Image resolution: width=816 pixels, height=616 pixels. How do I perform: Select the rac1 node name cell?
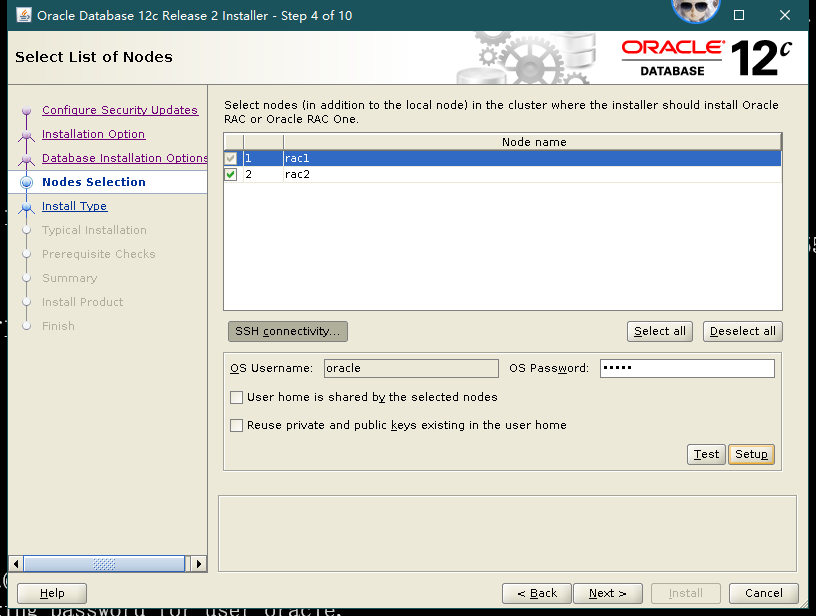pyautogui.click(x=532, y=158)
